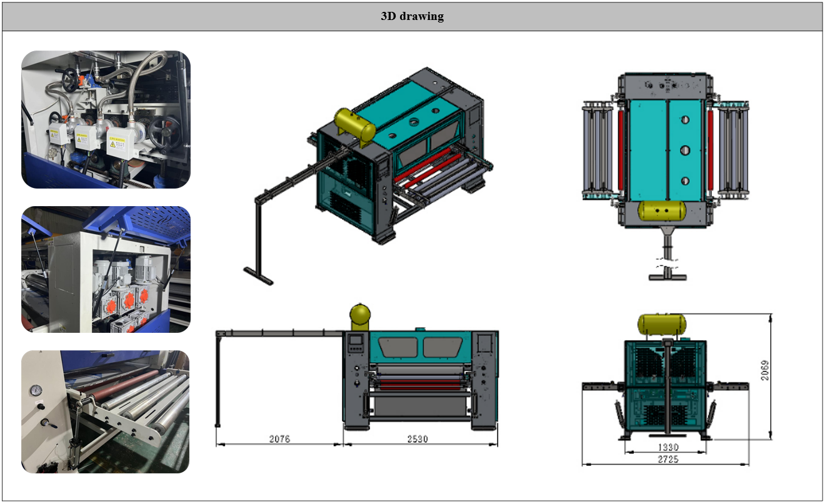Click the 2076 dimension label
The image size is (827, 504).
[281, 439]
